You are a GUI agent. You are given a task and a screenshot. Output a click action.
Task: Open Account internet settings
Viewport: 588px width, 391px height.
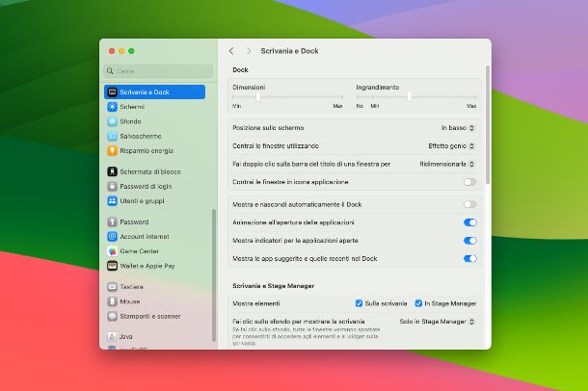pos(154,236)
